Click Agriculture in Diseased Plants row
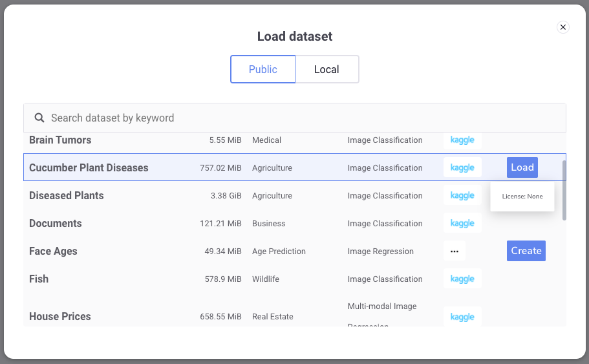Viewport: 589px width, 364px height. [272, 196]
